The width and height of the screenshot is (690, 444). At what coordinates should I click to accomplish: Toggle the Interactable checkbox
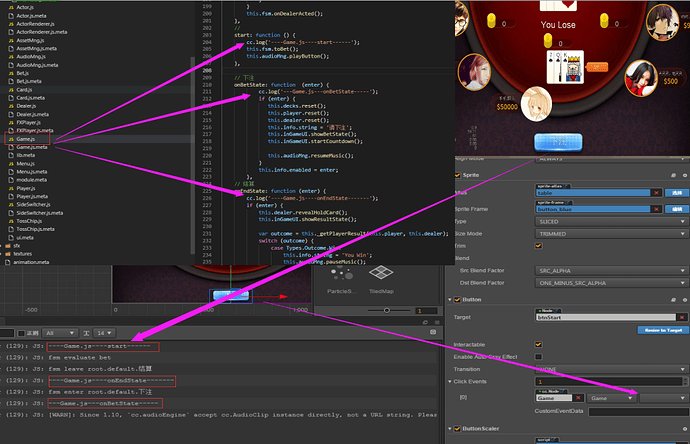click(x=538, y=345)
